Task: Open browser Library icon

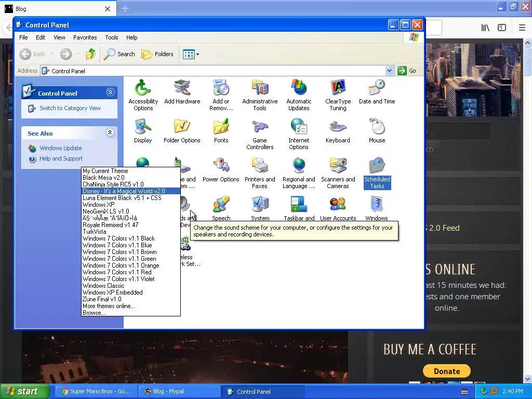Action: [485, 28]
